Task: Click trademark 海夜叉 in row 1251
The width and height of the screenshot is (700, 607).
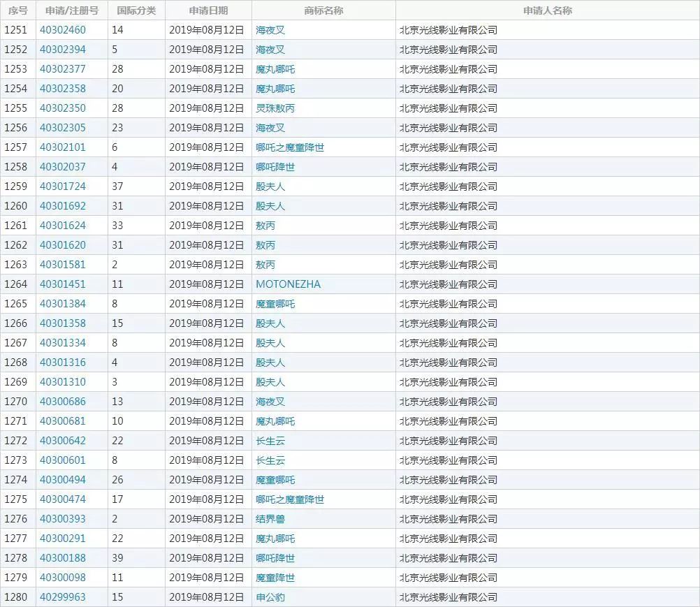Action: [x=270, y=30]
